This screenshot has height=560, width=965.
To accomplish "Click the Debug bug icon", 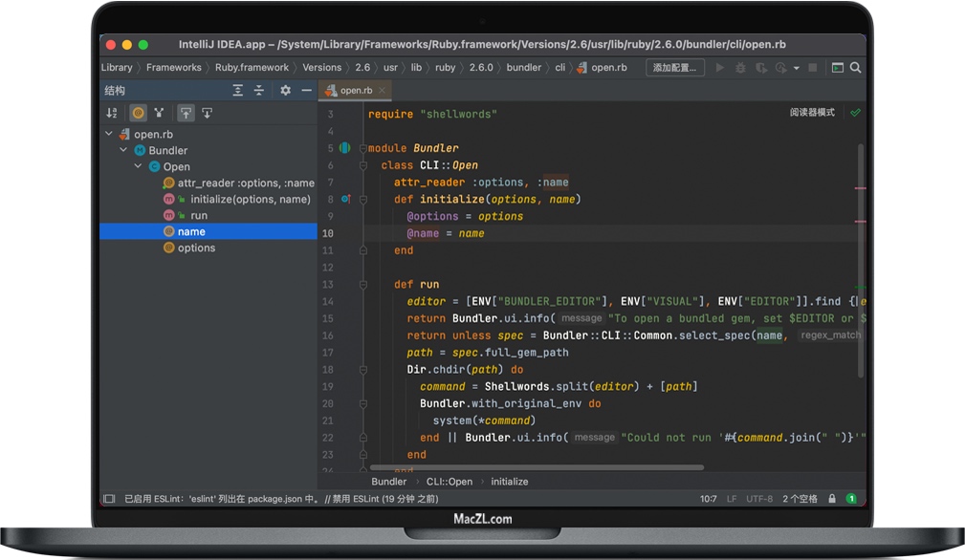I will pos(740,68).
